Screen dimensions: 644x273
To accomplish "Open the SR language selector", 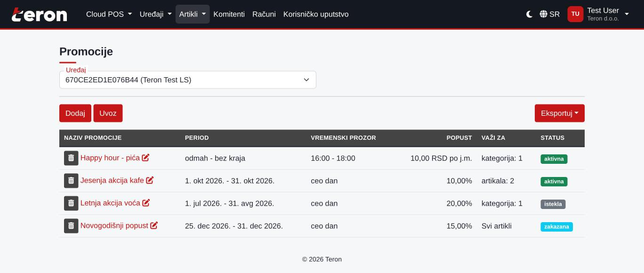I will 550,14.
